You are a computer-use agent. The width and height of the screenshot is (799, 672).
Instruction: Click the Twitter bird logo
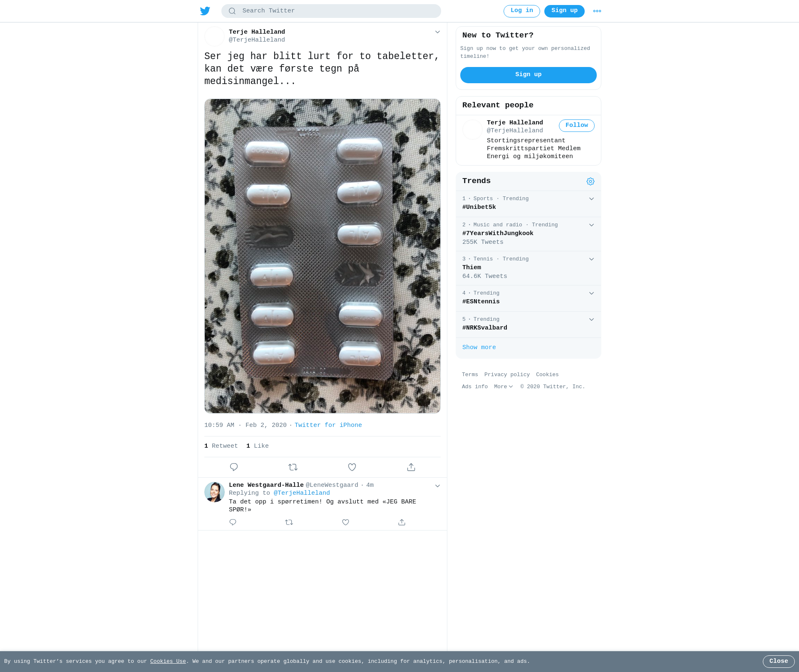pos(205,11)
